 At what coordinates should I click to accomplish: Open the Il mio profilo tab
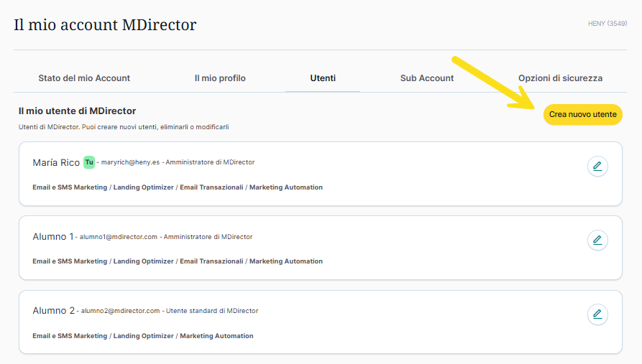pos(220,78)
